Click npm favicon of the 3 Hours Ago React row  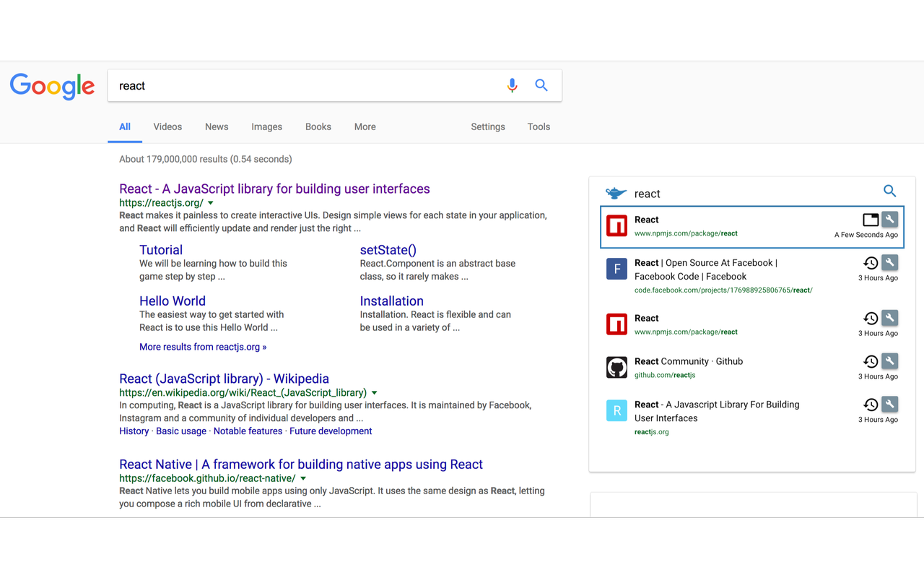coord(616,324)
